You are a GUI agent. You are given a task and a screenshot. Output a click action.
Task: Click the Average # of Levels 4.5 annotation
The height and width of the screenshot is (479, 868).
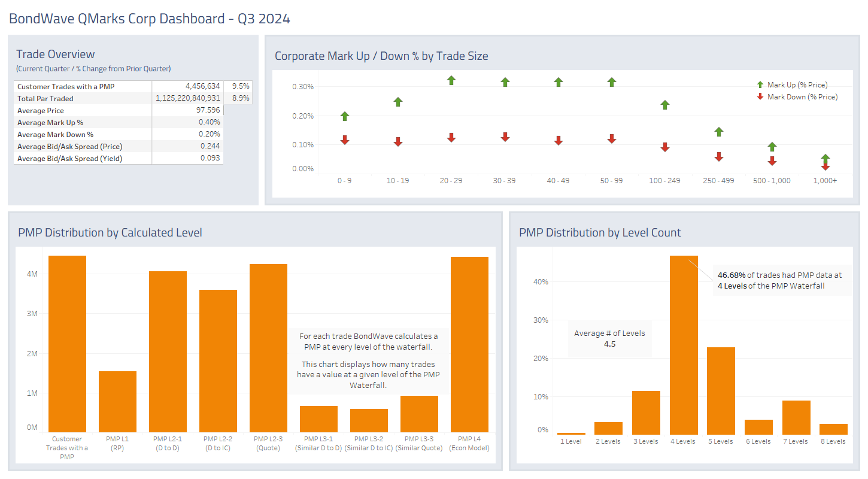609,339
